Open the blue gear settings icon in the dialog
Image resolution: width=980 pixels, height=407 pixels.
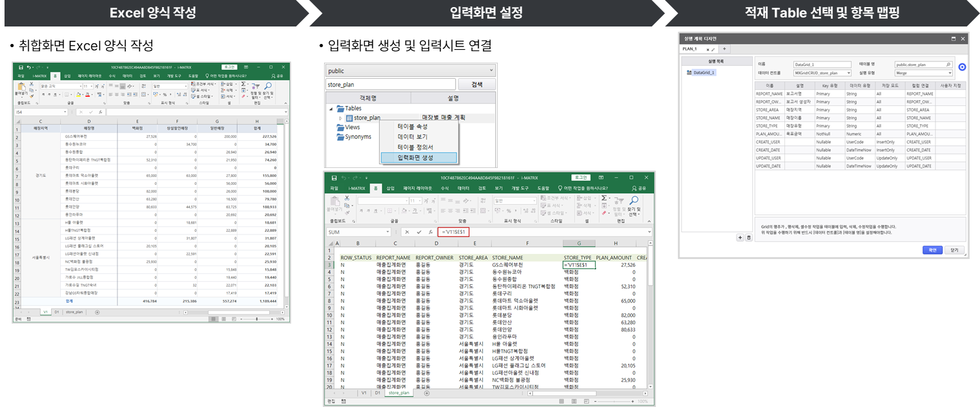(962, 67)
